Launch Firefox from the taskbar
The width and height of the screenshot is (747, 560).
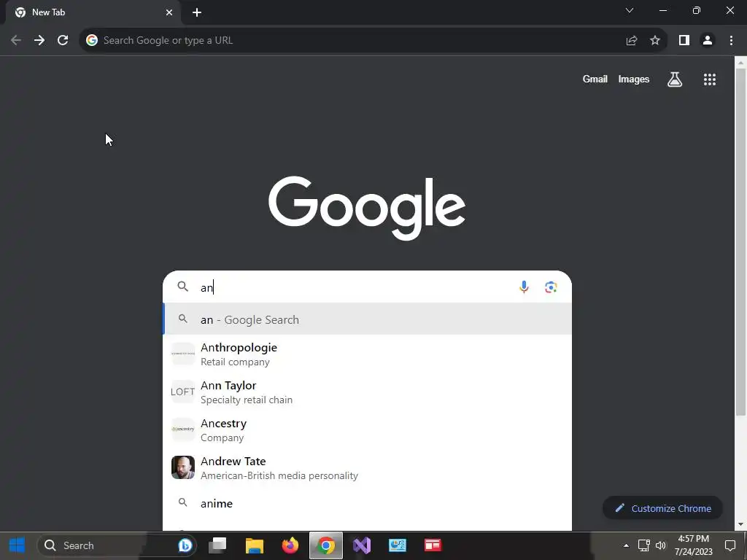click(290, 545)
